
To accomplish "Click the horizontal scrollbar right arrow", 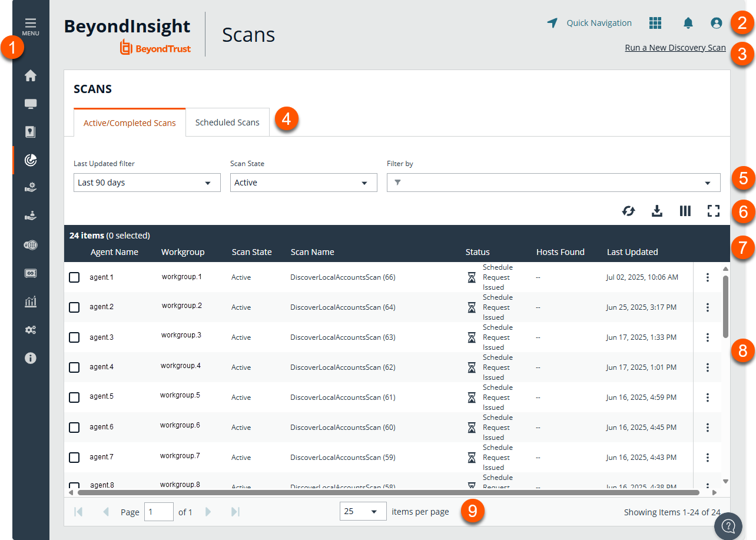I will (714, 492).
